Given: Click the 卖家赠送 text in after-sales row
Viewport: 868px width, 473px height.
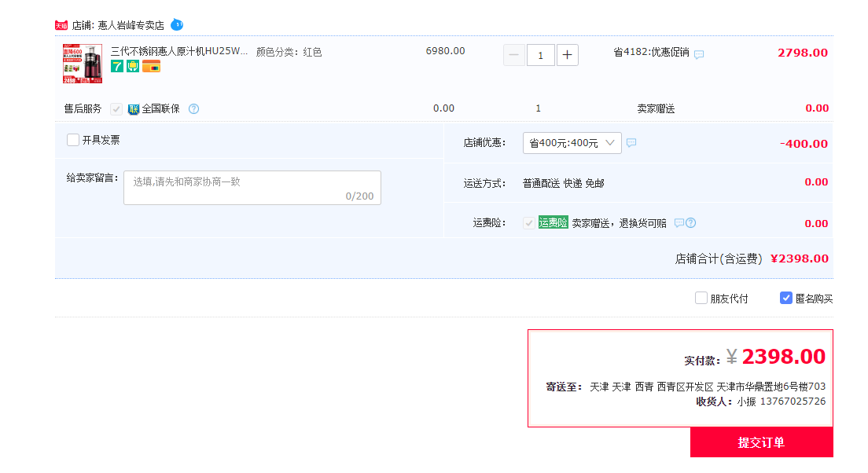Looking at the screenshot, I should (656, 108).
